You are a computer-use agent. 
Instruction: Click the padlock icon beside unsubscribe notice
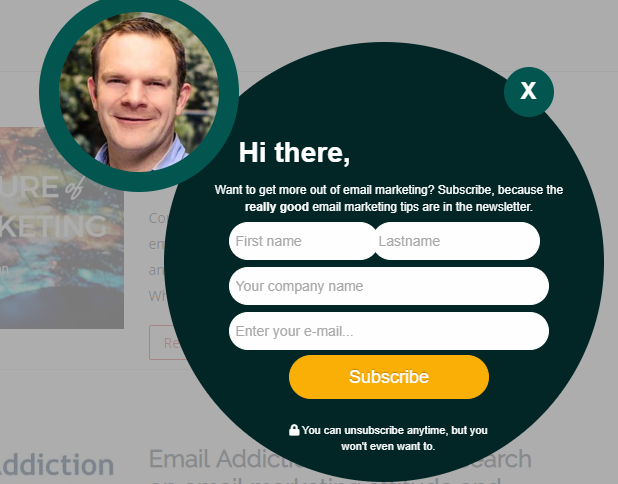click(294, 430)
